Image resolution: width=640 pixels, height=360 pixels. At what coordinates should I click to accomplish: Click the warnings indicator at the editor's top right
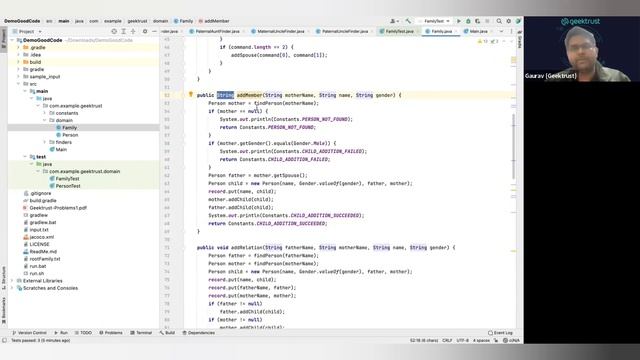click(489, 42)
